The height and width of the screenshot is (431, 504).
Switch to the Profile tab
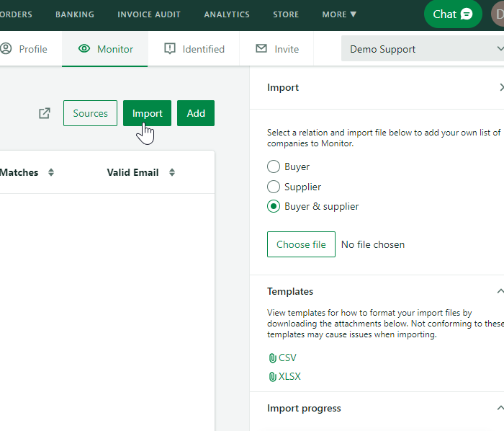tap(31, 49)
